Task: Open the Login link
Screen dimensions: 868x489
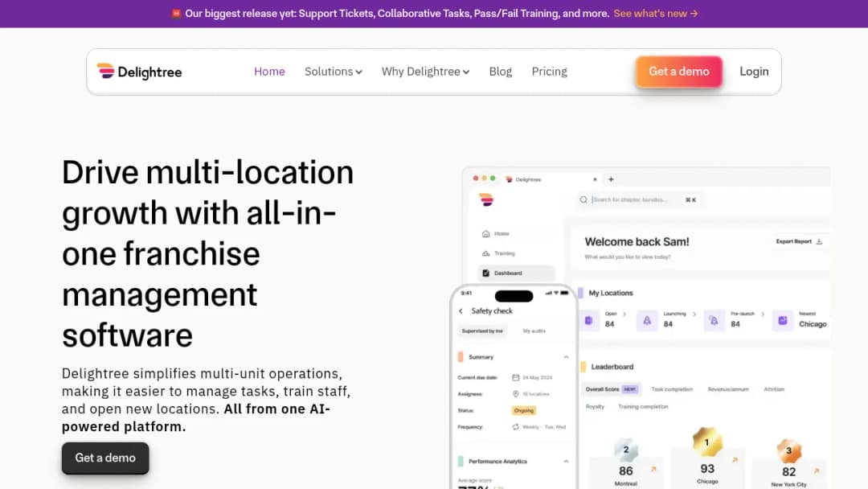Action: [x=754, y=72]
